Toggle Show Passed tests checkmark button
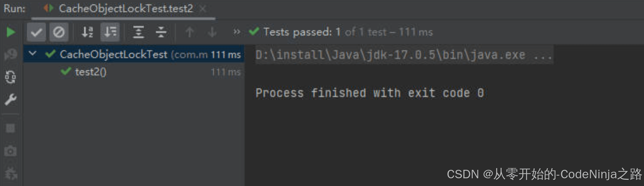 point(36,32)
